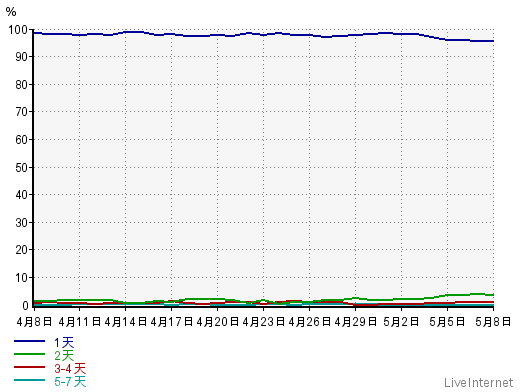The width and height of the screenshot is (520, 392).
Task: Click the 4月20日 date axis label
Action: [218, 322]
